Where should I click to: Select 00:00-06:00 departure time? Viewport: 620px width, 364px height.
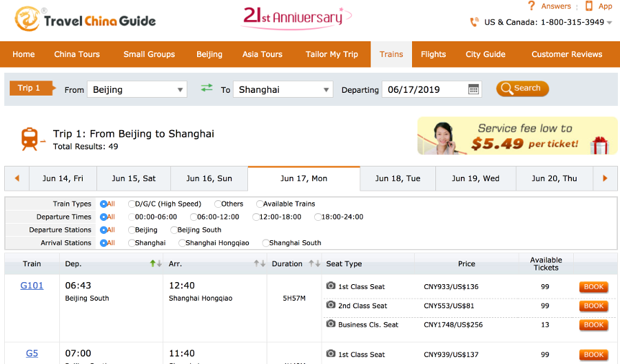click(132, 217)
